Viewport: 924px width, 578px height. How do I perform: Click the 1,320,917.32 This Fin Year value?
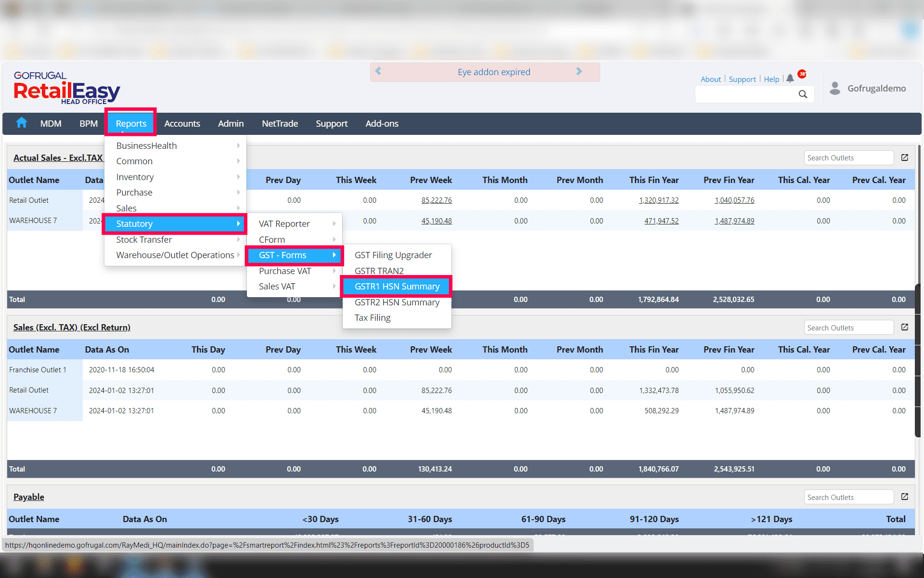pos(658,200)
